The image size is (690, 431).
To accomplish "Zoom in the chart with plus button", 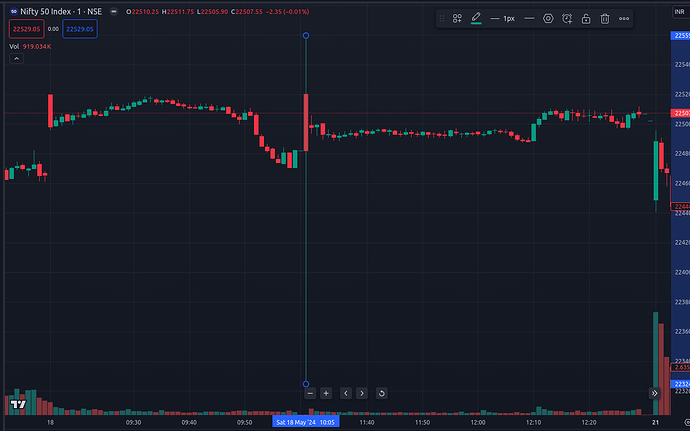I will pos(326,393).
